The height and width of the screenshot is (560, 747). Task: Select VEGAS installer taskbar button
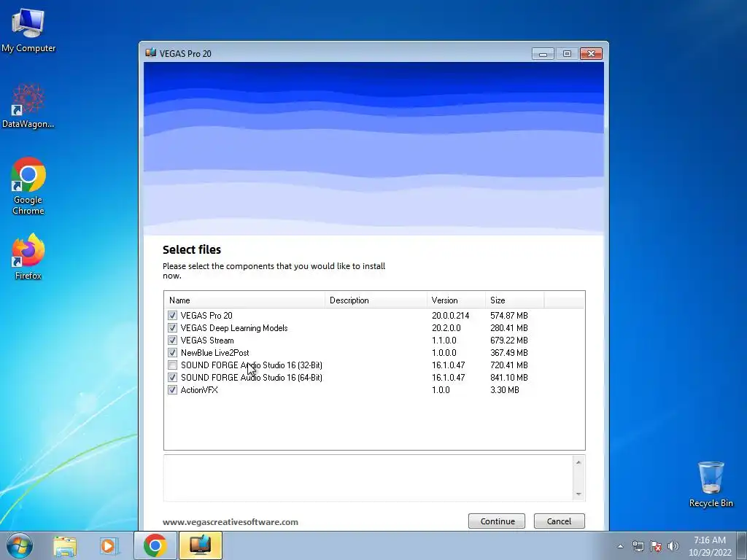pyautogui.click(x=201, y=545)
